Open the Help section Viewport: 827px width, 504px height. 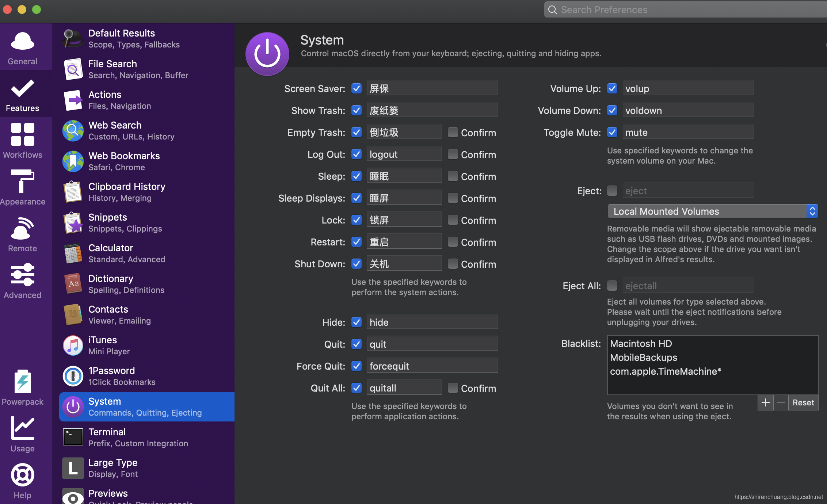[x=22, y=481]
